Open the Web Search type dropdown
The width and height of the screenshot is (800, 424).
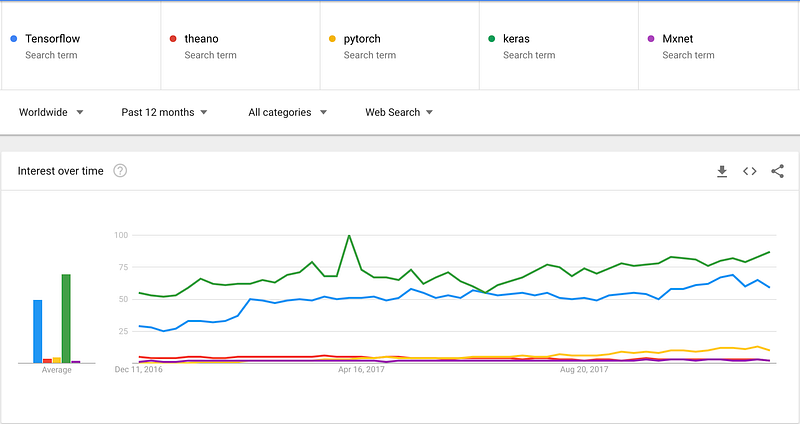point(399,112)
